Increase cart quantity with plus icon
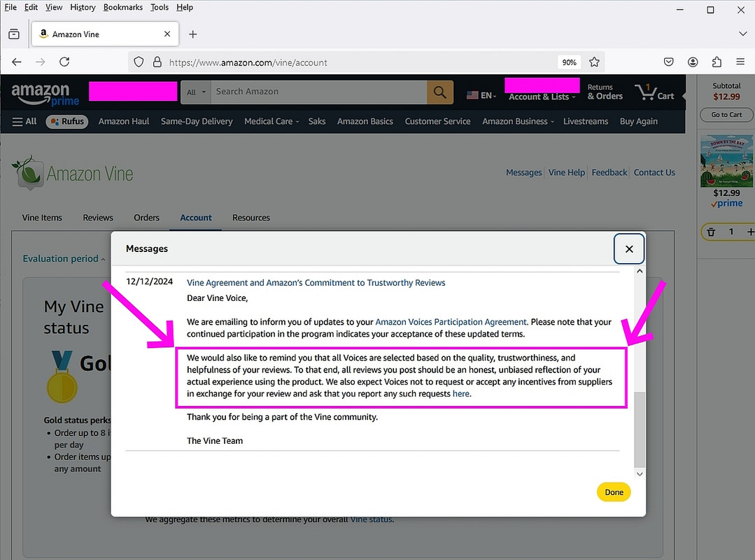The height and width of the screenshot is (560, 755). [749, 232]
